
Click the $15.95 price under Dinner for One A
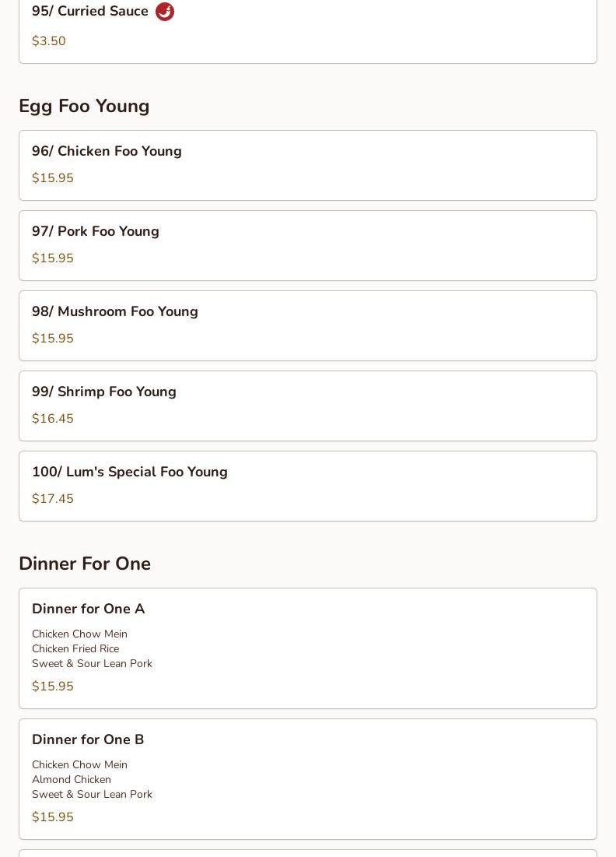pyautogui.click(x=53, y=687)
